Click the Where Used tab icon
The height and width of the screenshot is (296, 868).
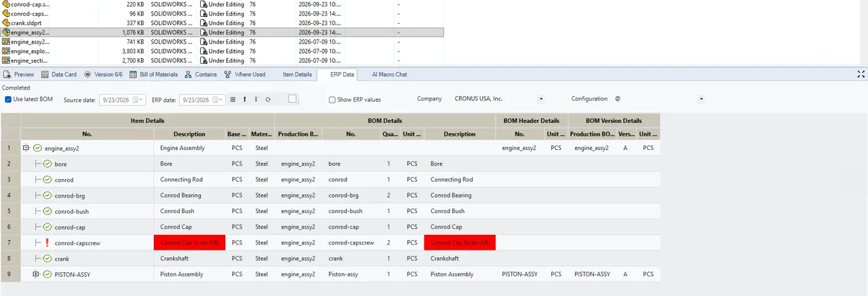click(228, 74)
